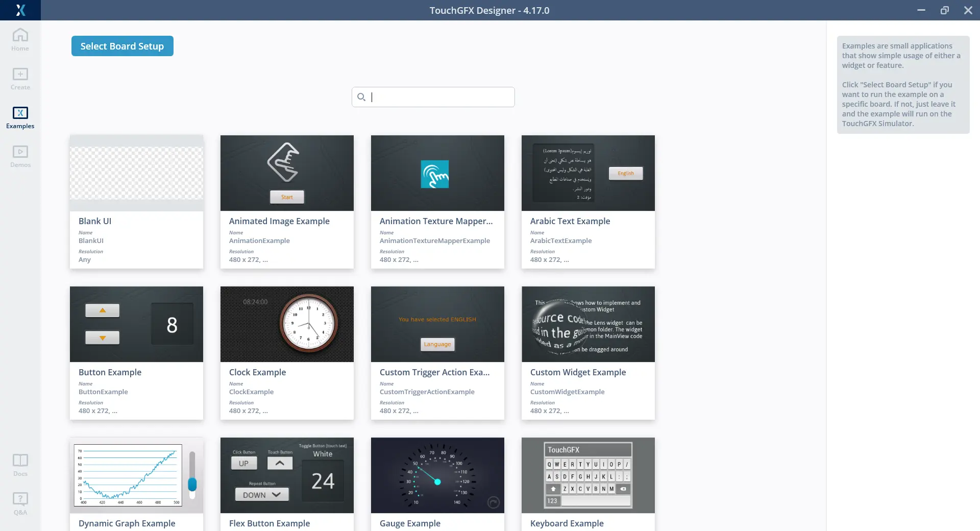This screenshot has height=531, width=980.
Task: Select the Examples sidebar icon
Action: coord(20,113)
